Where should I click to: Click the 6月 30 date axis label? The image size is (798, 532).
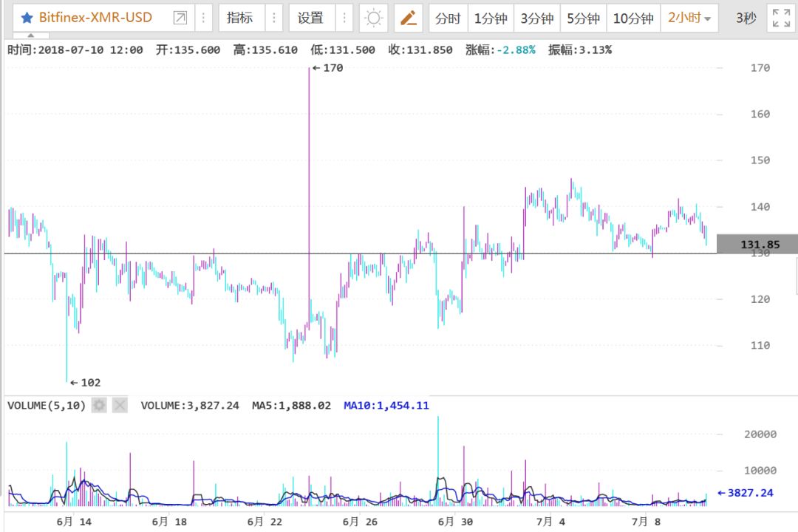(x=455, y=522)
